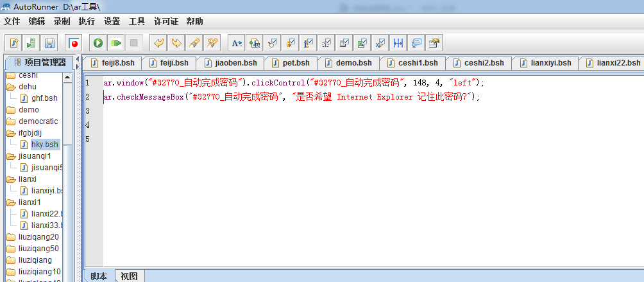Viewport: 644px width, 282px height.
Task: Place cursor in ar.checkMessageBox code line
Action: 291,97
